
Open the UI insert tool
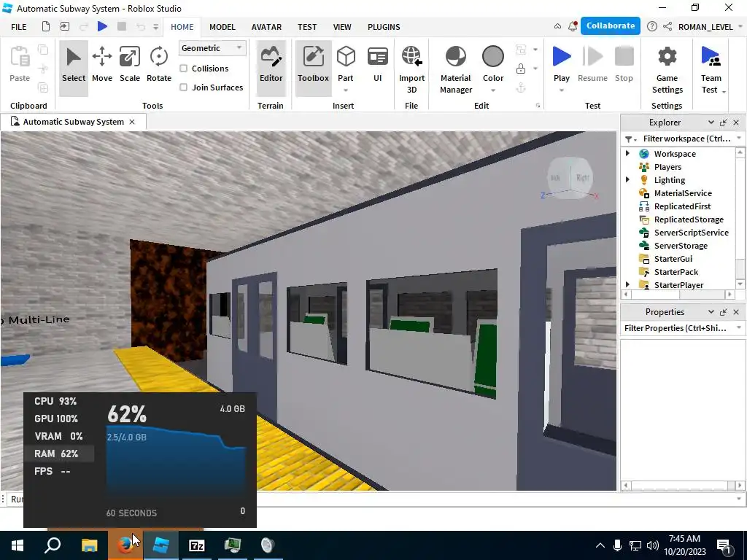coord(377,64)
